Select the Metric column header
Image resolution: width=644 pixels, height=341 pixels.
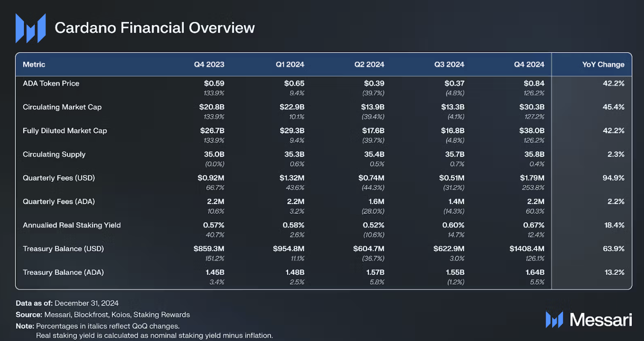[x=34, y=65]
